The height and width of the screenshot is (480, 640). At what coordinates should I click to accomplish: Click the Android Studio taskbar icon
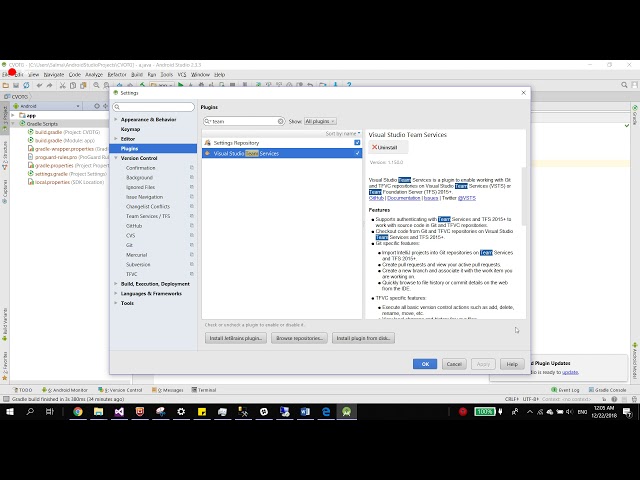pos(347,412)
